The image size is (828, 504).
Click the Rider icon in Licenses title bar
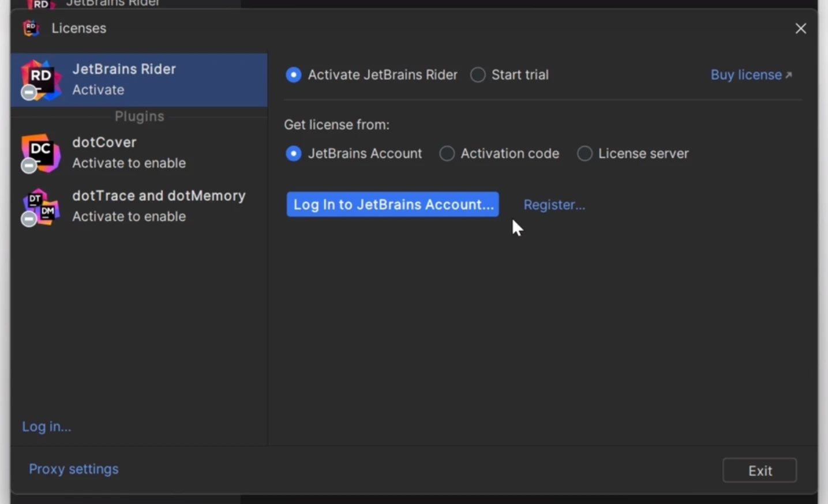coord(31,28)
